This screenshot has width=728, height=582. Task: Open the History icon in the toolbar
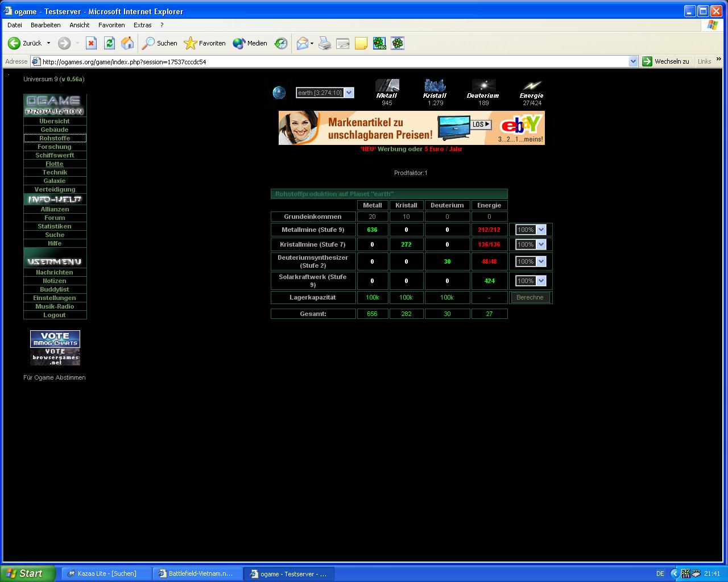point(281,43)
